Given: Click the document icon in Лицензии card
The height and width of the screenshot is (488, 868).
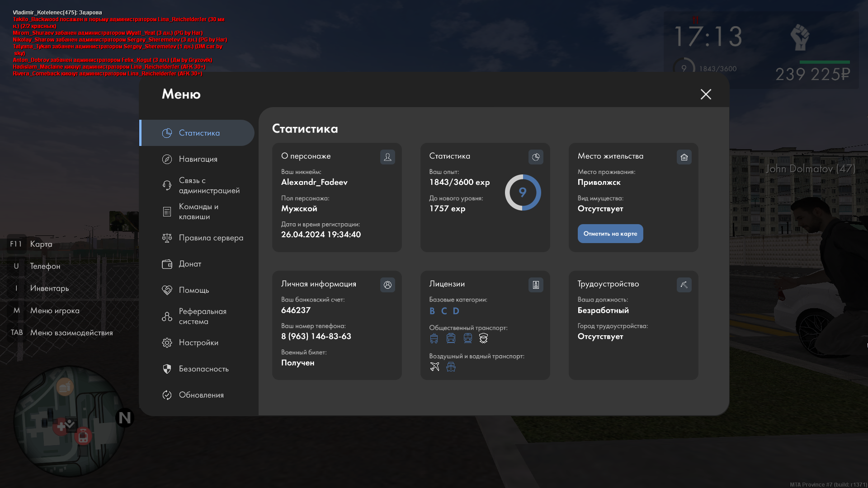Looking at the screenshot, I should 536,285.
